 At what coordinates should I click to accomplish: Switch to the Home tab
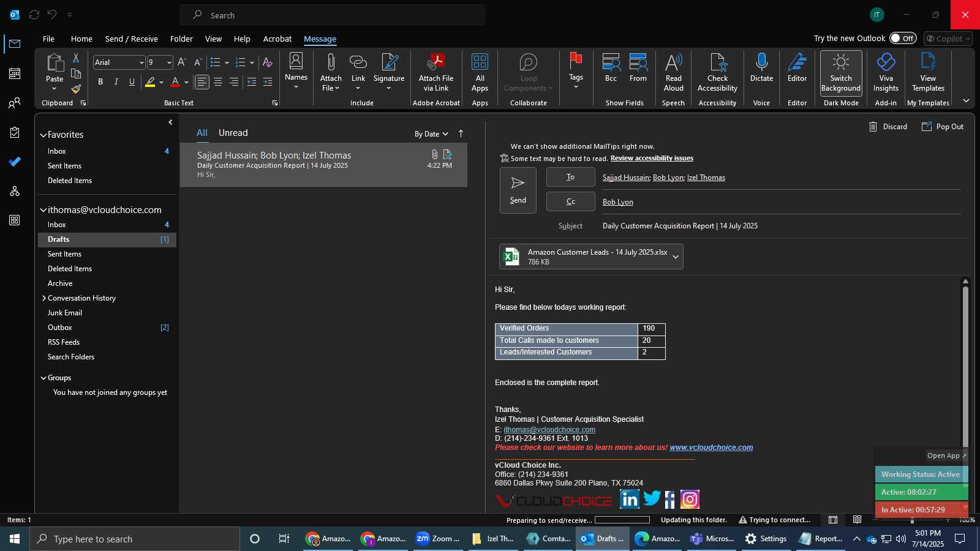81,39
